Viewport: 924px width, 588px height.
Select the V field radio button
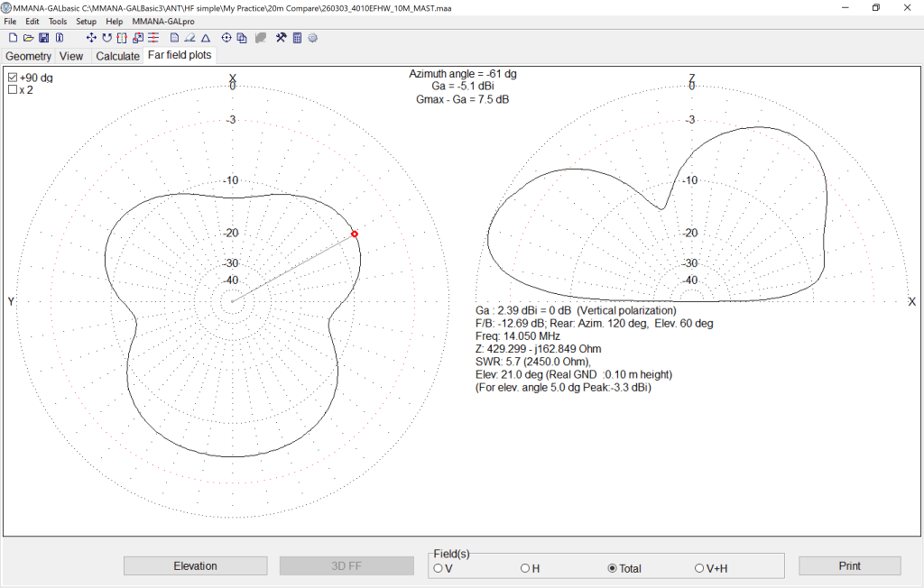click(439, 568)
